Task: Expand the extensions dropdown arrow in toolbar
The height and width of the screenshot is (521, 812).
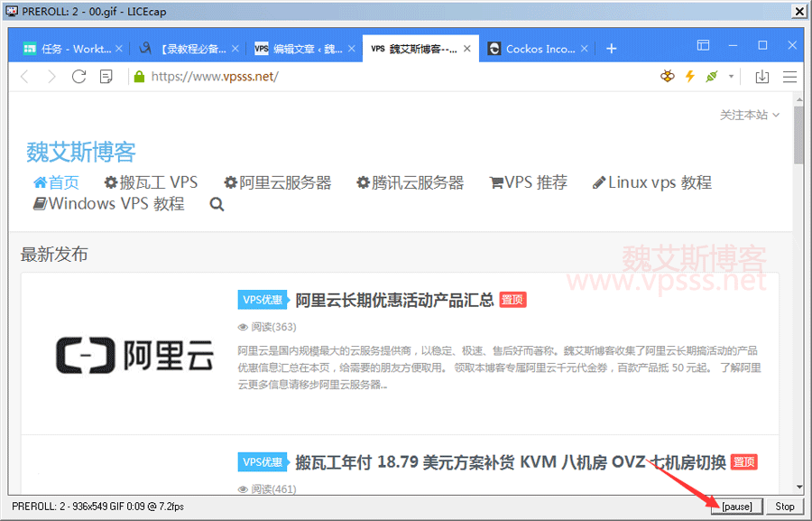Action: (732, 77)
